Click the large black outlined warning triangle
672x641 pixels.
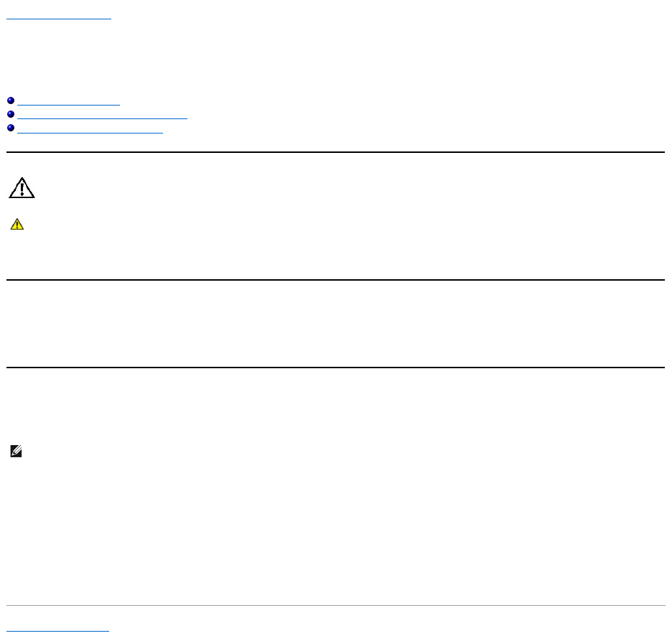(22, 188)
